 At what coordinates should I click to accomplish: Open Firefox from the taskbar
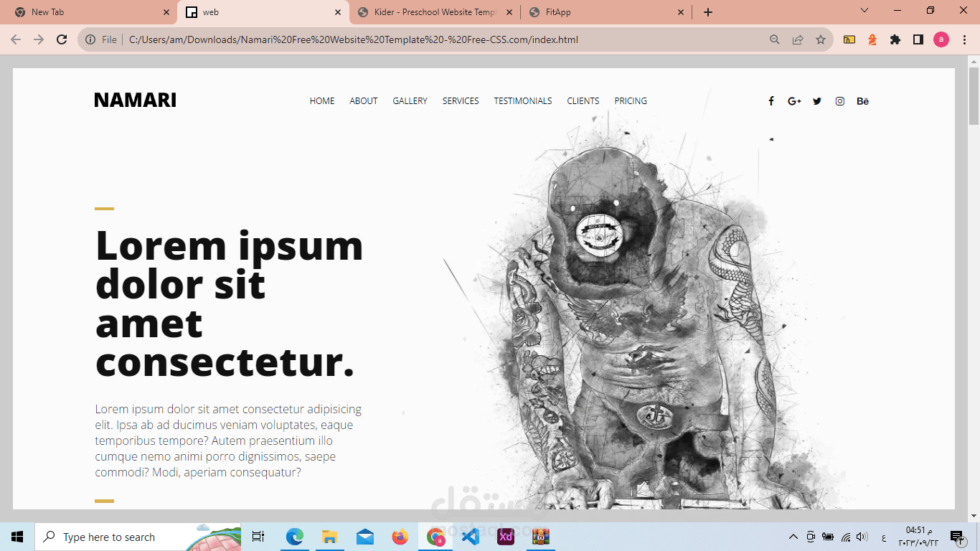click(x=400, y=537)
